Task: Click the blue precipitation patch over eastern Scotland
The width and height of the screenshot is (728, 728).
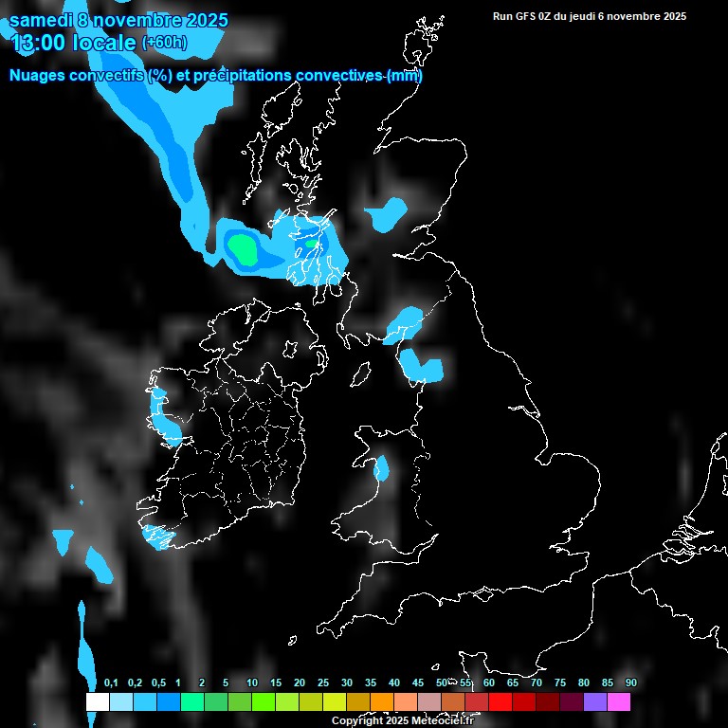Action: click(386, 214)
